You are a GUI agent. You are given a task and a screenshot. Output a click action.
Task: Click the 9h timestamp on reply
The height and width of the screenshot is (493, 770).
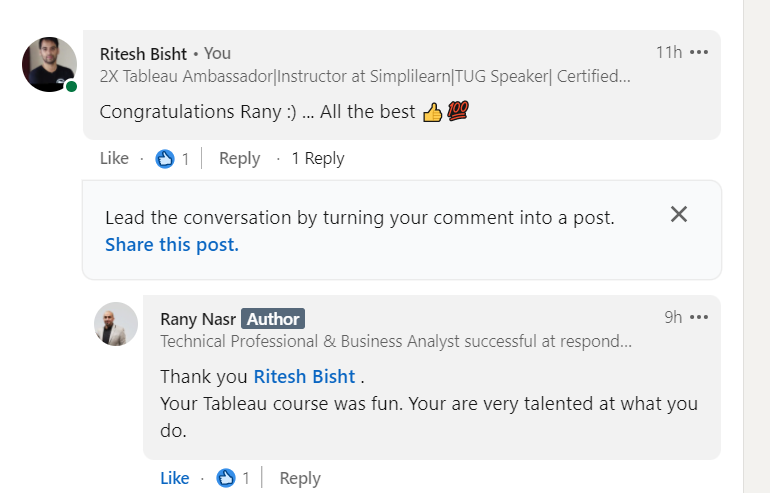[673, 317]
